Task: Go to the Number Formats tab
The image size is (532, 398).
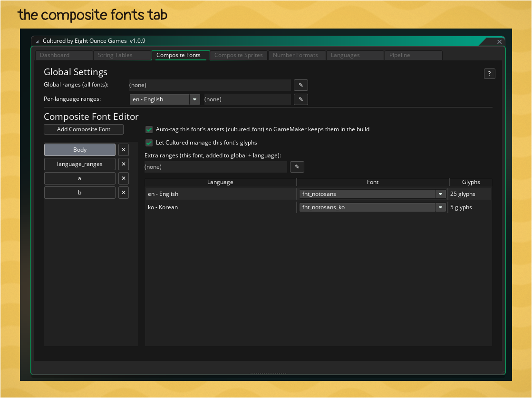Action: point(297,55)
